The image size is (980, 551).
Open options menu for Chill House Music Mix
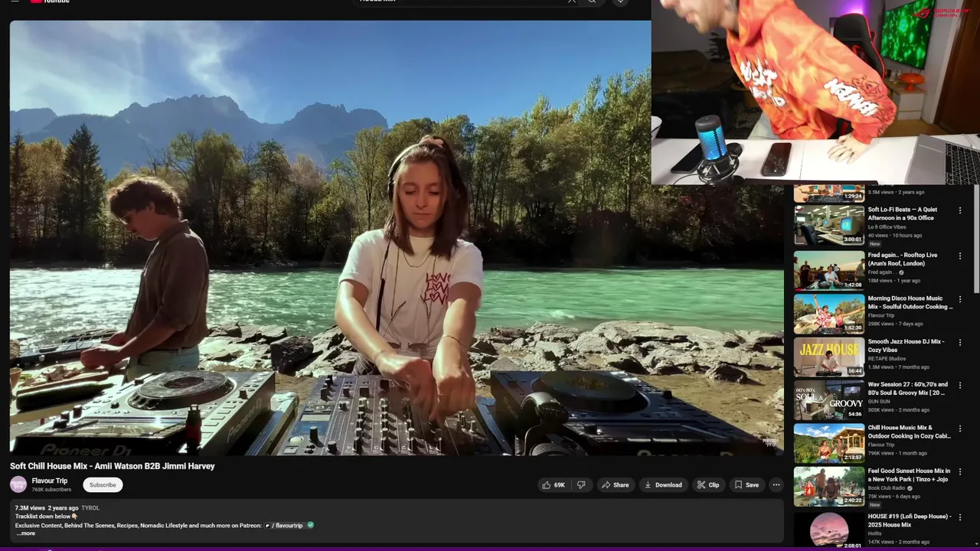(960, 429)
